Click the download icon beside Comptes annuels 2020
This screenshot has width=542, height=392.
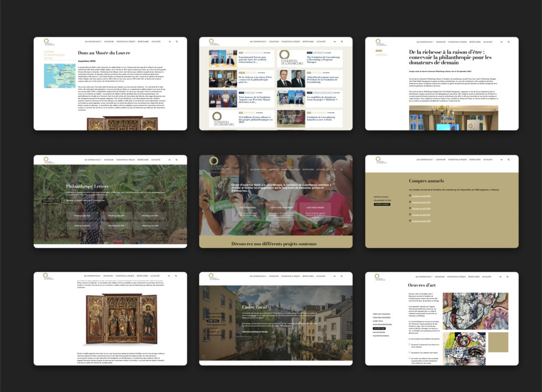pyautogui.click(x=410, y=221)
